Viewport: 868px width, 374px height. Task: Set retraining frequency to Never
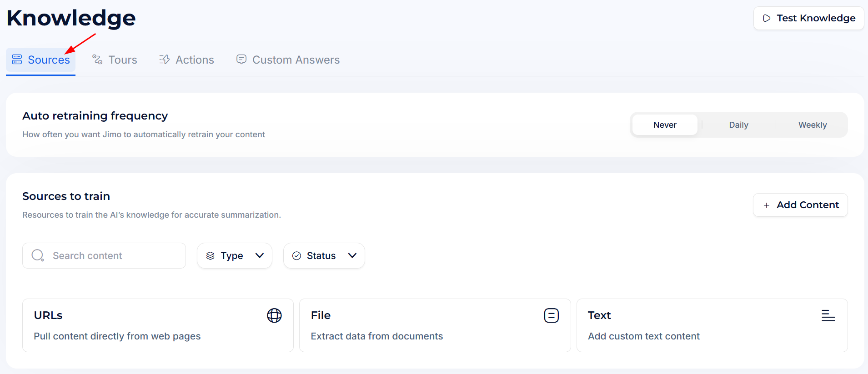coord(665,125)
